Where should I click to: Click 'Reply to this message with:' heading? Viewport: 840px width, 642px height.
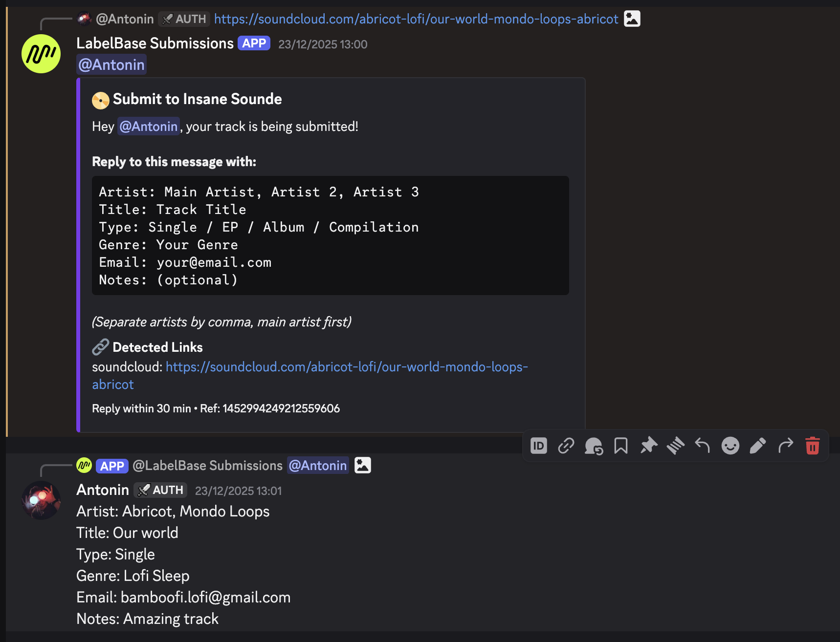click(174, 162)
